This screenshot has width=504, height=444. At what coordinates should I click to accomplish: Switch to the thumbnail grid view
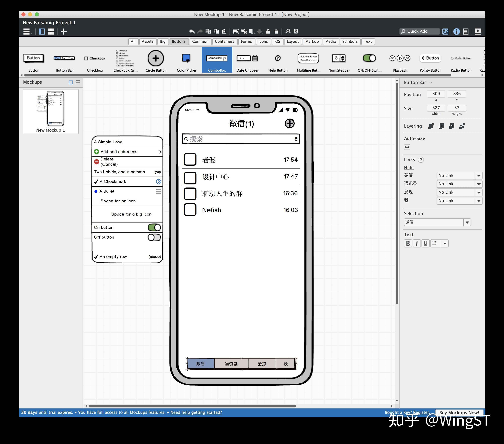(x=51, y=32)
